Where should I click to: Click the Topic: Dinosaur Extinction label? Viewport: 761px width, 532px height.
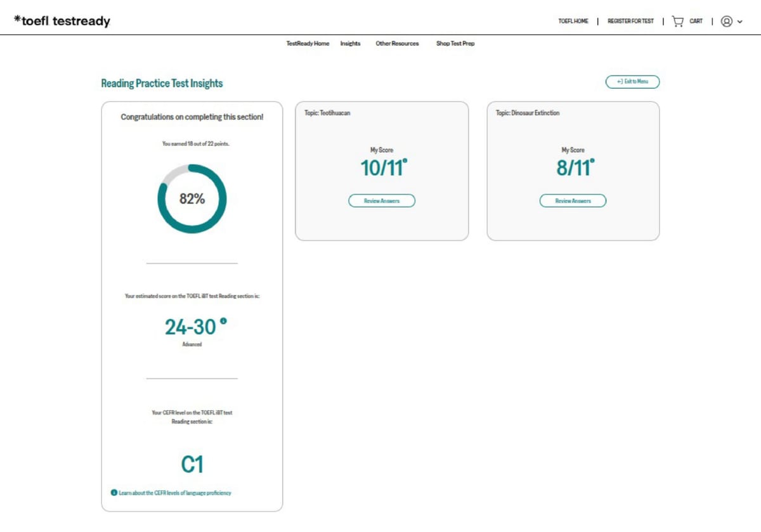pos(528,113)
